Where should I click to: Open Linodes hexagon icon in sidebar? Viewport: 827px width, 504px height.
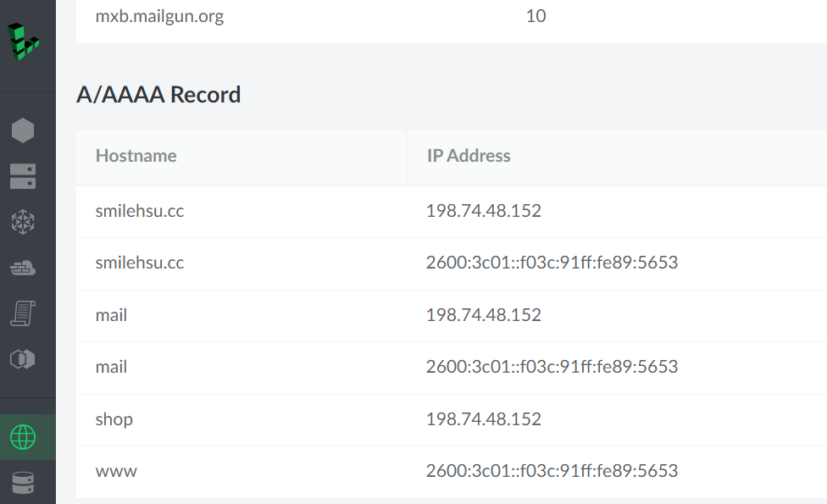click(23, 130)
